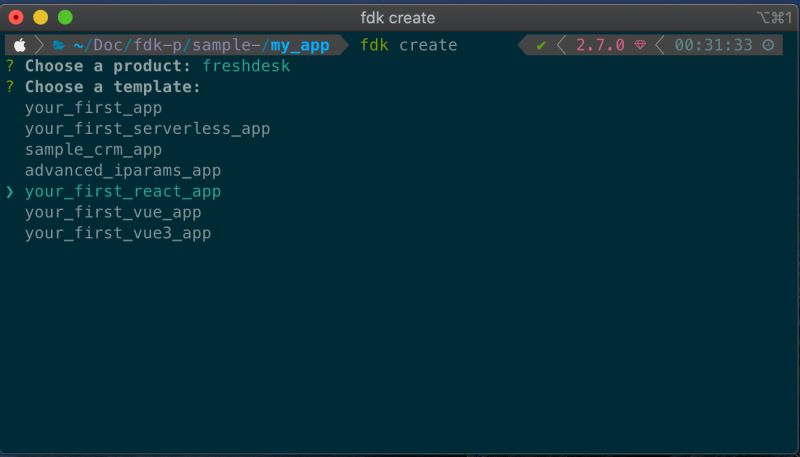Click the folder icon in the prompt path
The width and height of the screenshot is (800, 457).
[x=59, y=45]
